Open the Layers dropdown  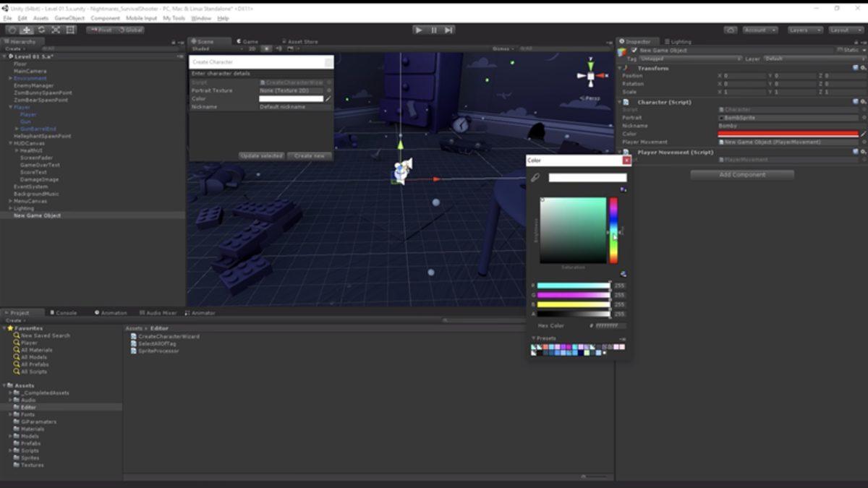805,30
